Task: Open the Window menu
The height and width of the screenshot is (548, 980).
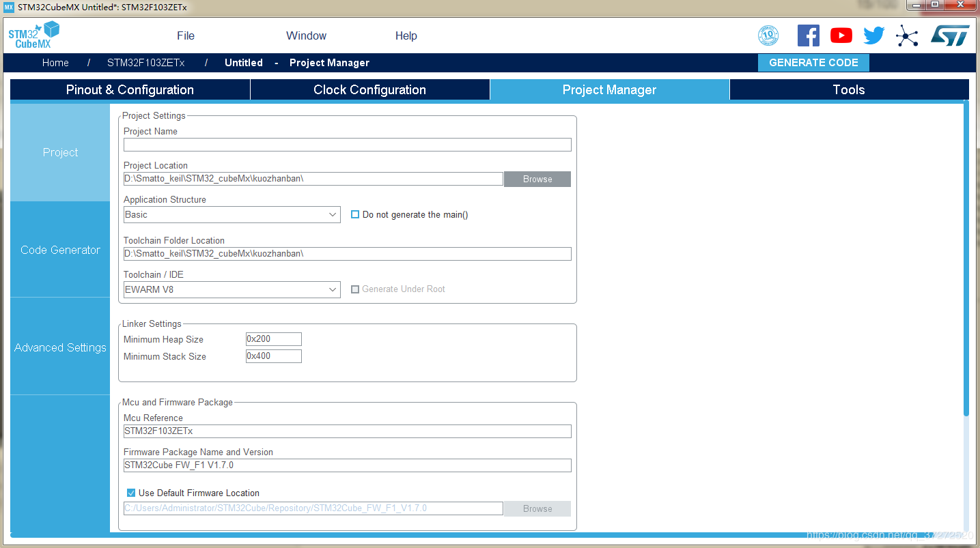Action: point(306,35)
